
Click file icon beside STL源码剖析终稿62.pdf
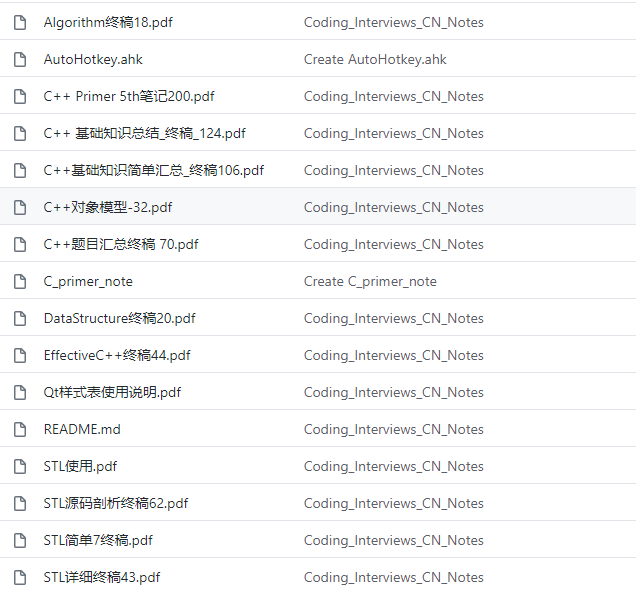point(20,503)
